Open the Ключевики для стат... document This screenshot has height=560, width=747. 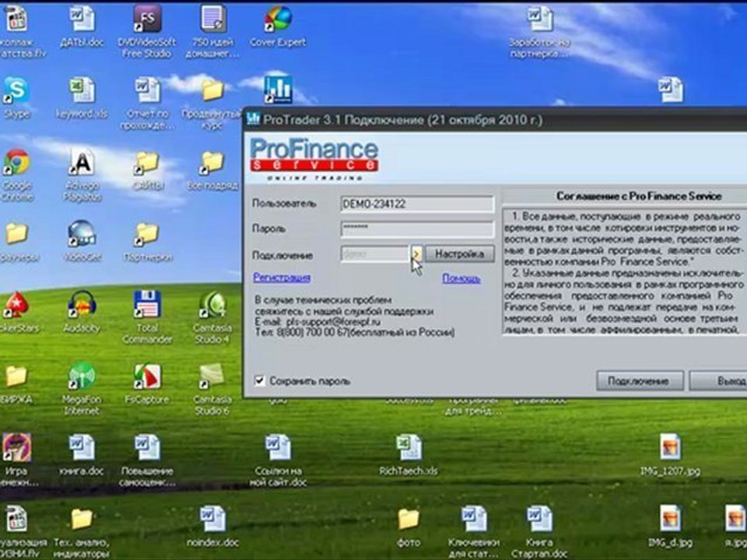tap(474, 519)
